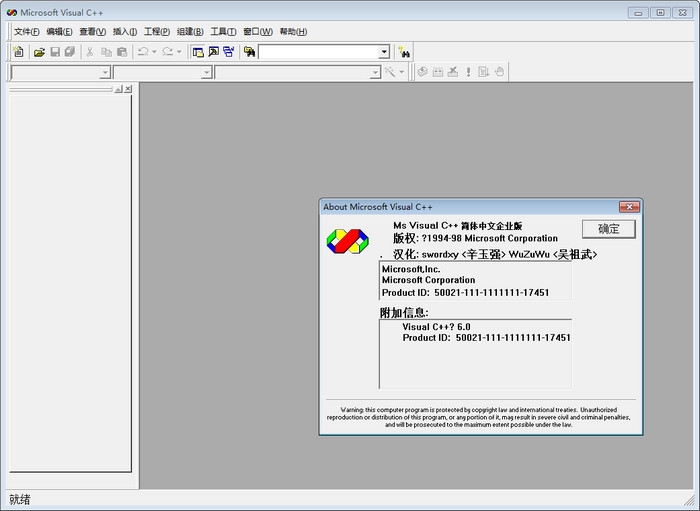Create a new text file from the toolbar
This screenshot has width=700, height=511.
click(x=18, y=52)
